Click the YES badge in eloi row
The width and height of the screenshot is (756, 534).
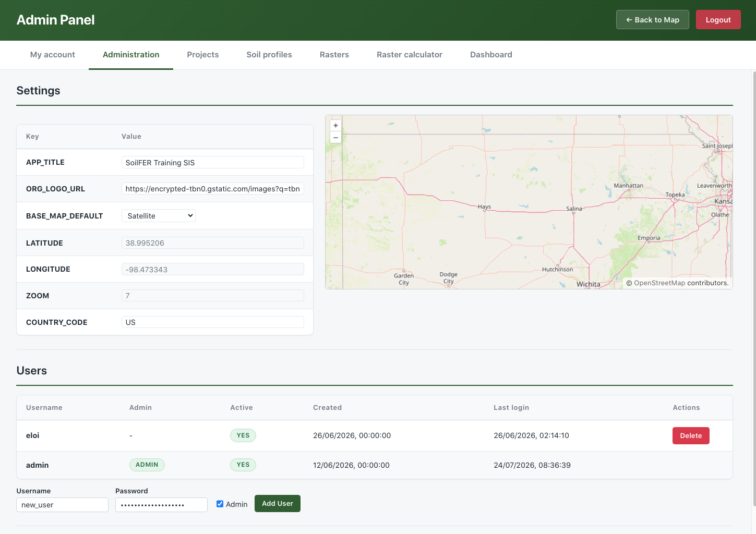(243, 435)
